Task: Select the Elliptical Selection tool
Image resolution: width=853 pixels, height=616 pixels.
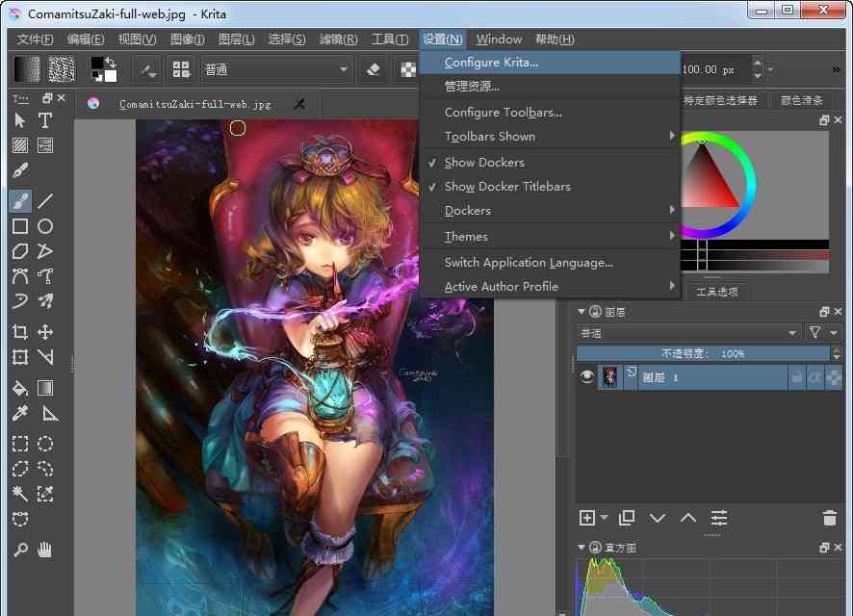Action: pos(45,445)
